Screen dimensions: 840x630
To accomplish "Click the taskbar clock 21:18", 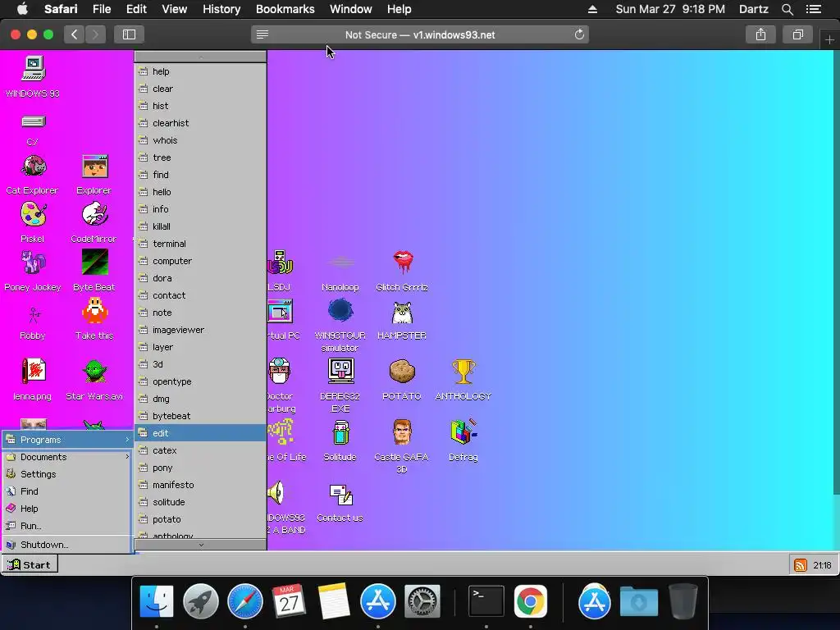I will pyautogui.click(x=822, y=565).
